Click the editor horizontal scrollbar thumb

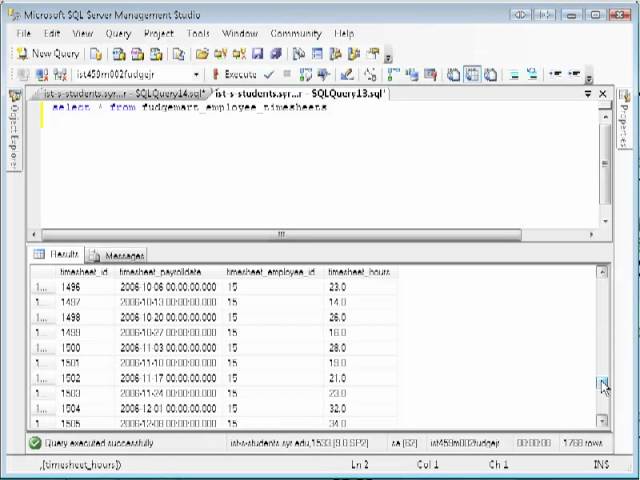(x=281, y=235)
